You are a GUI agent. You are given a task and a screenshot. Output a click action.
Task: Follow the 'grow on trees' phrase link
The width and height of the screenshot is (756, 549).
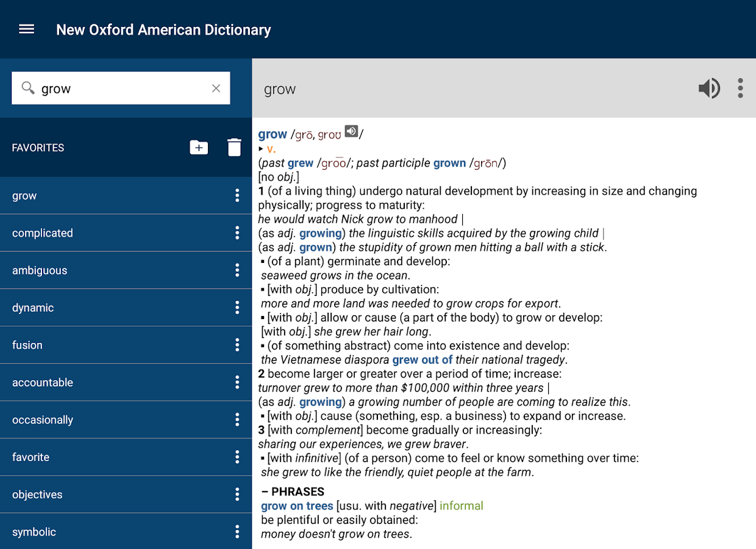point(297,506)
